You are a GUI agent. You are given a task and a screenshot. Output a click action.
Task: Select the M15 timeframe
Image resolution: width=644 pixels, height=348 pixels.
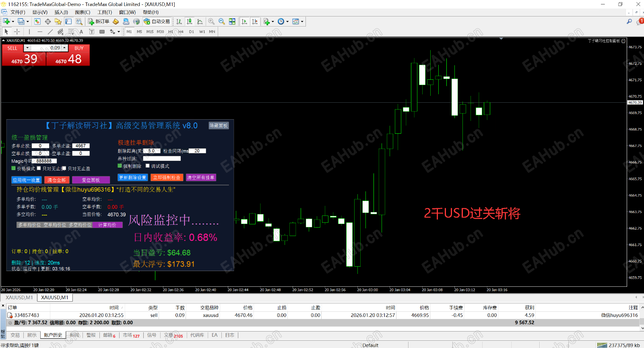pos(150,32)
